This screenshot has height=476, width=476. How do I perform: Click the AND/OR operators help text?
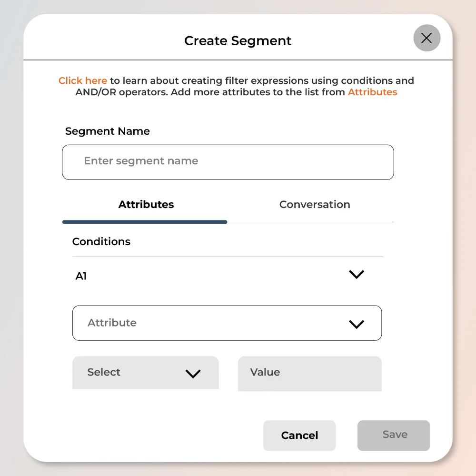tap(121, 92)
